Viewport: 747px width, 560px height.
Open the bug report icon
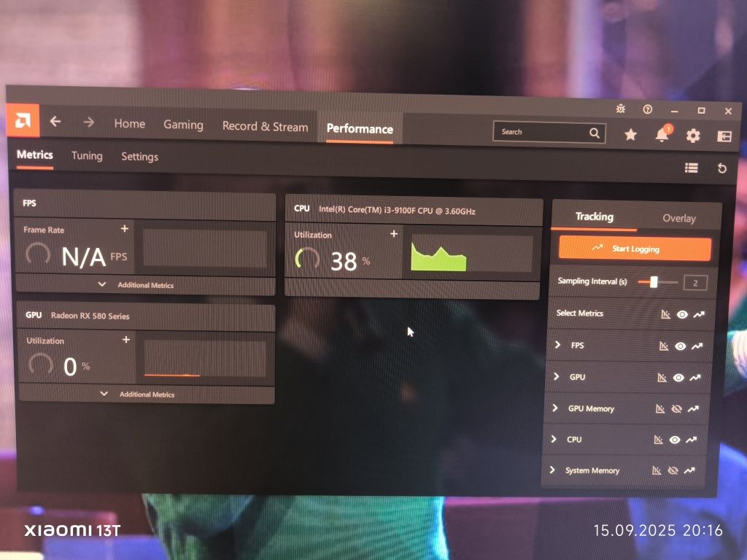pos(620,109)
